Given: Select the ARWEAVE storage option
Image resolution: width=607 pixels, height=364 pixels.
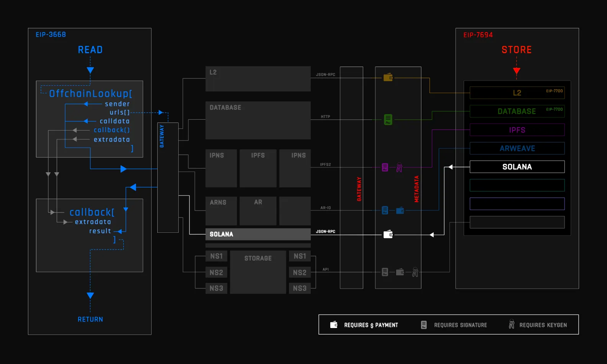Looking at the screenshot, I should tap(517, 149).
